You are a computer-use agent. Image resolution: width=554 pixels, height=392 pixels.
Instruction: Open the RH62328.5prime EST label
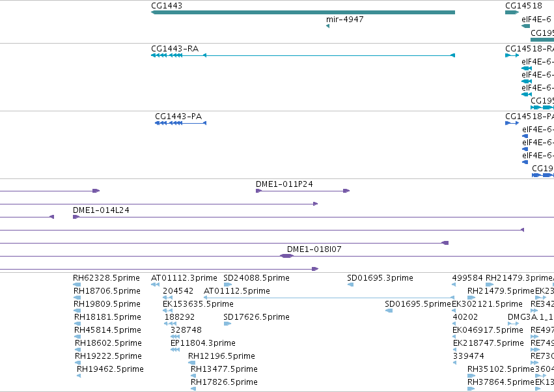106,278
